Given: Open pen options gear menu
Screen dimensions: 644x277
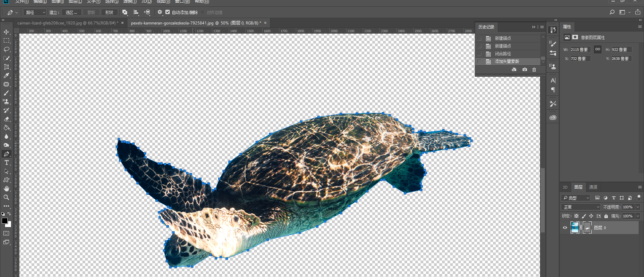Looking at the screenshot, I should coord(160,12).
